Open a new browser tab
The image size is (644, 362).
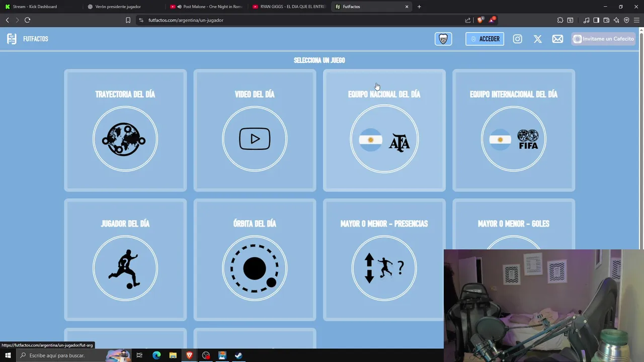point(419,7)
